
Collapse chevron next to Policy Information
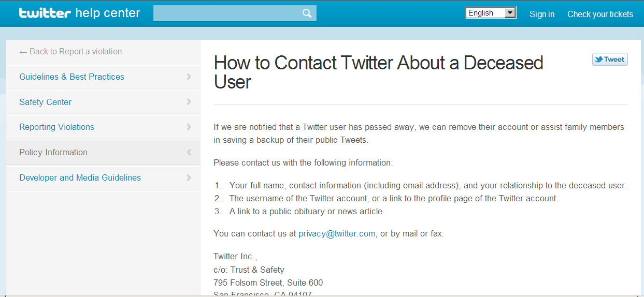tap(189, 152)
